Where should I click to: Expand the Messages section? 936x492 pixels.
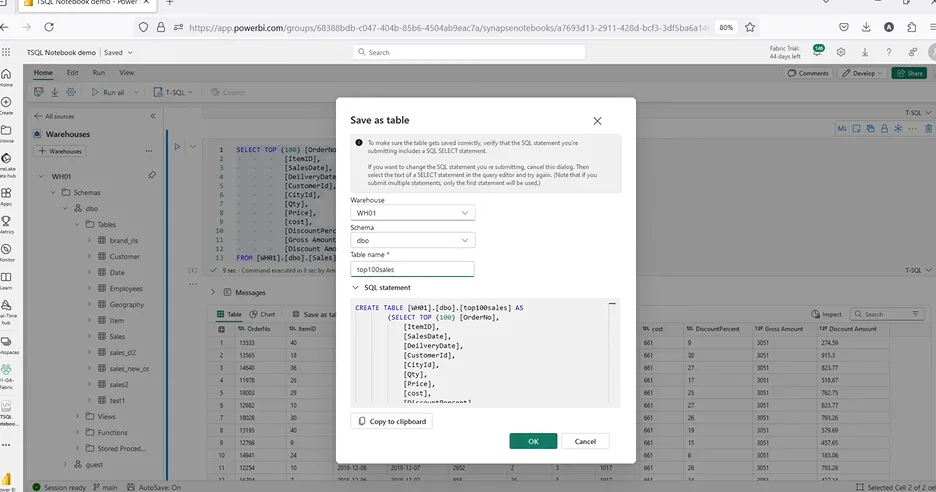tap(213, 292)
